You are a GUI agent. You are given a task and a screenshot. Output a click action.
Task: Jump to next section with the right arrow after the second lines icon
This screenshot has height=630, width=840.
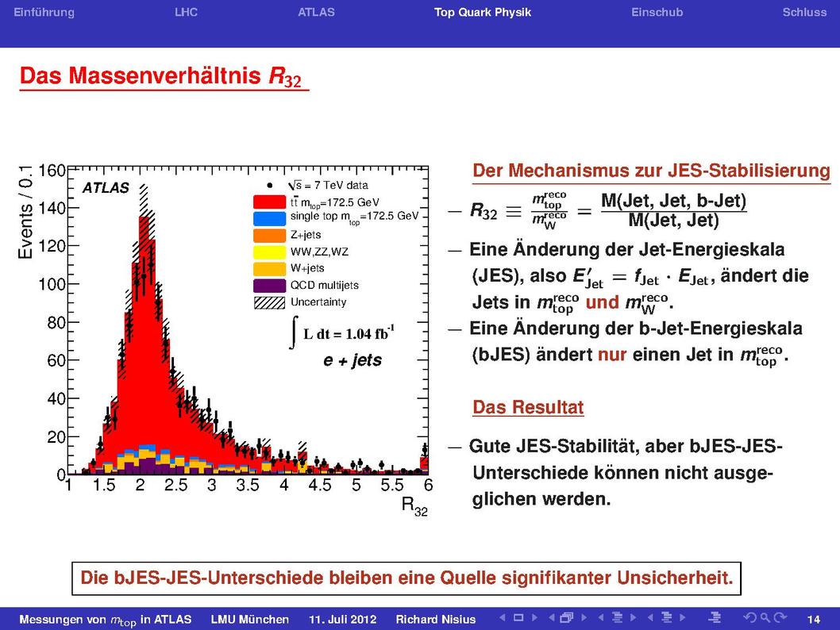[683, 617]
